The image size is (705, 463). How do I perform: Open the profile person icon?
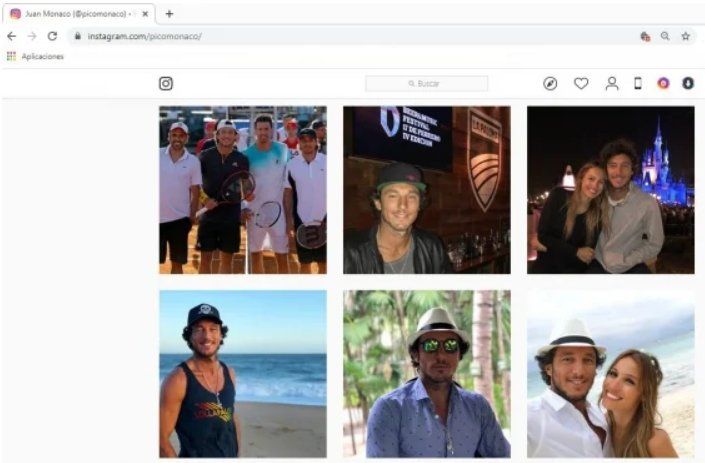pyautogui.click(x=612, y=84)
